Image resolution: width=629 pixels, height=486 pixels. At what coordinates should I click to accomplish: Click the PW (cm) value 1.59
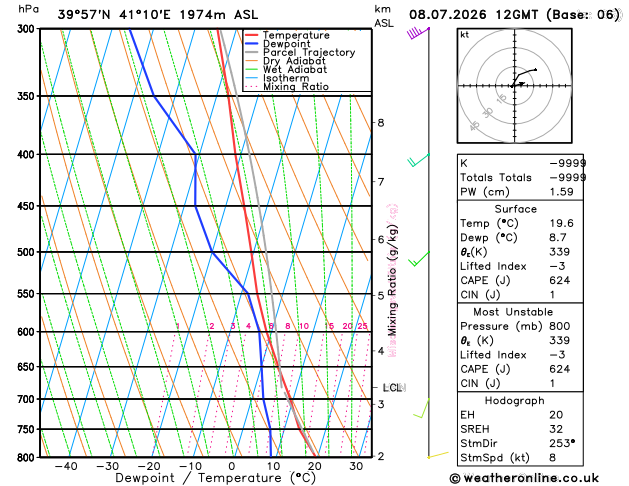561,192
